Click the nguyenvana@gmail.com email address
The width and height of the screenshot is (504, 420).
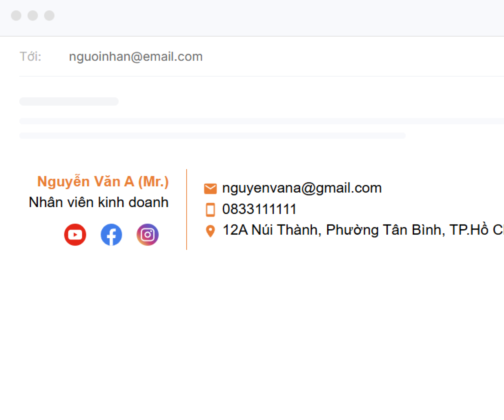[x=302, y=188]
